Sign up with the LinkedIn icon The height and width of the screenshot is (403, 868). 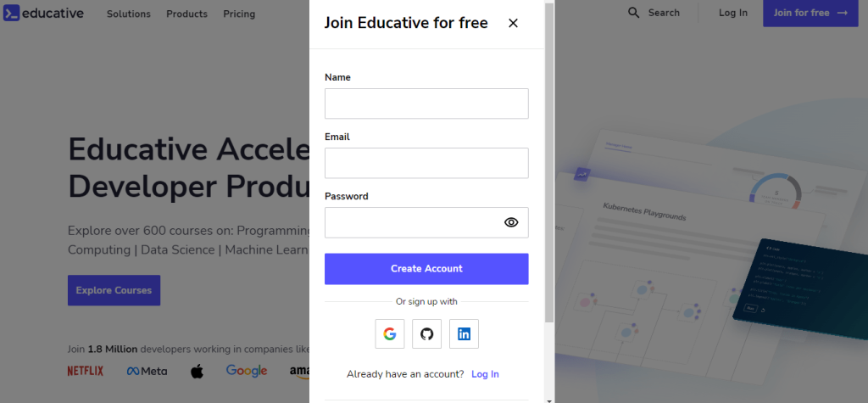[464, 333]
